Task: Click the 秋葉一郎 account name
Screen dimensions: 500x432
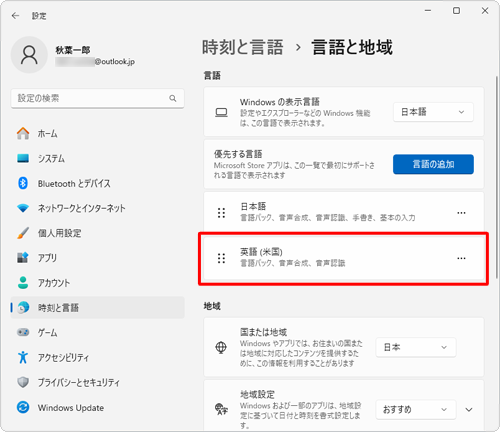Action: pyautogui.click(x=73, y=50)
